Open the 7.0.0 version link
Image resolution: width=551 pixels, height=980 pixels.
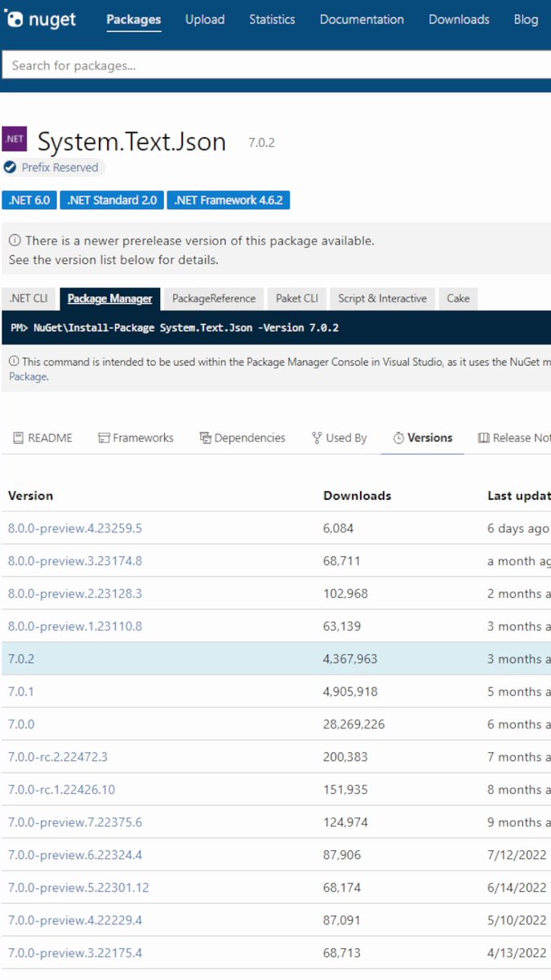(x=21, y=724)
